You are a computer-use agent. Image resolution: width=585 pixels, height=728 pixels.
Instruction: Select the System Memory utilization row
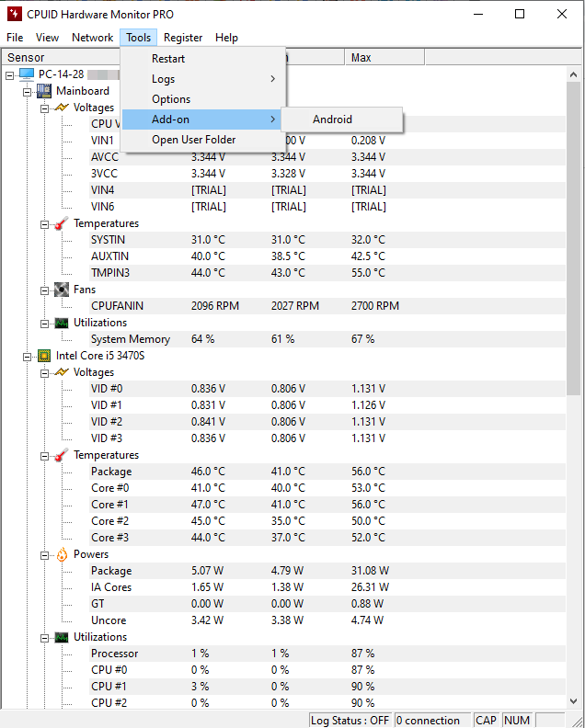tap(327, 339)
